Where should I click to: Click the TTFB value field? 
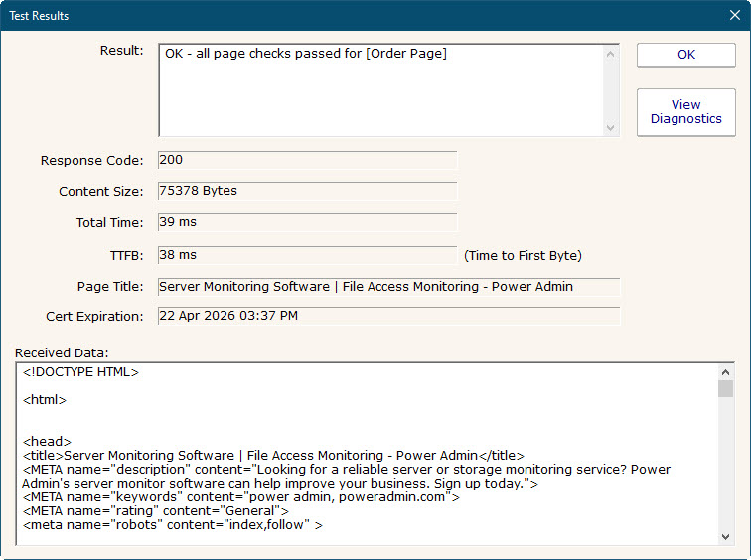307,255
